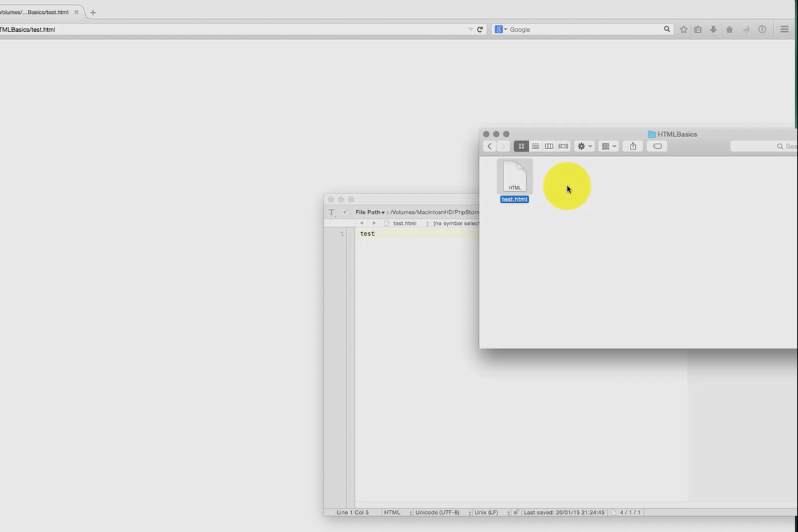Click the reload page icon in the address bar
798x532 pixels.
[x=480, y=29]
